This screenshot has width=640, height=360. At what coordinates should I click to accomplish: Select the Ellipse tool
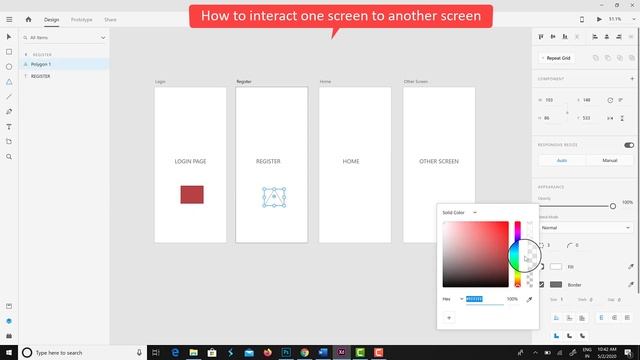[9, 67]
